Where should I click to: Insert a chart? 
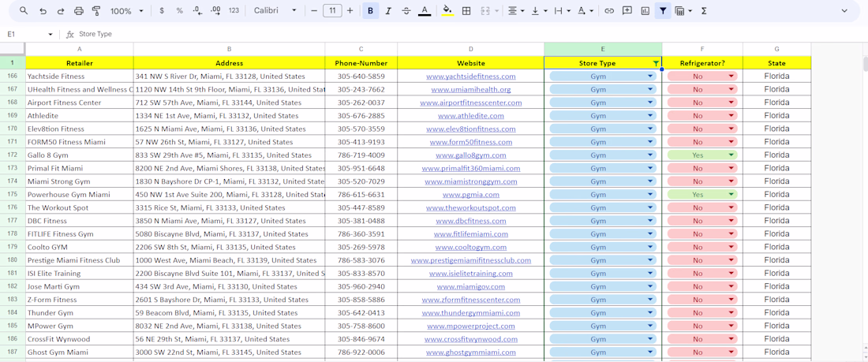645,10
